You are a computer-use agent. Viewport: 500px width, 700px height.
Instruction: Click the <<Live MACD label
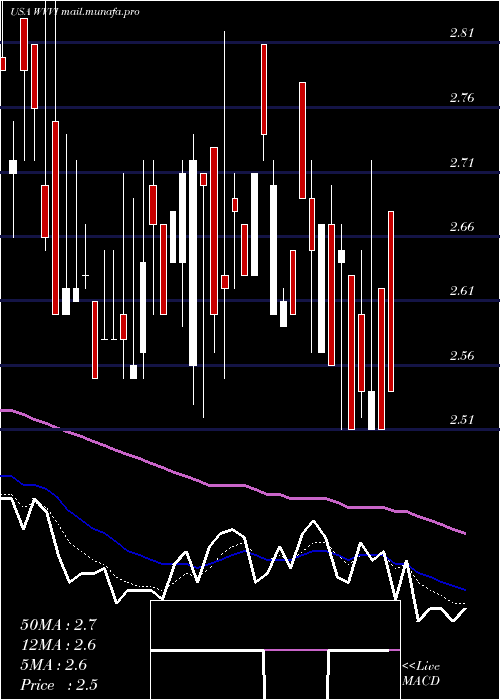click(x=421, y=674)
